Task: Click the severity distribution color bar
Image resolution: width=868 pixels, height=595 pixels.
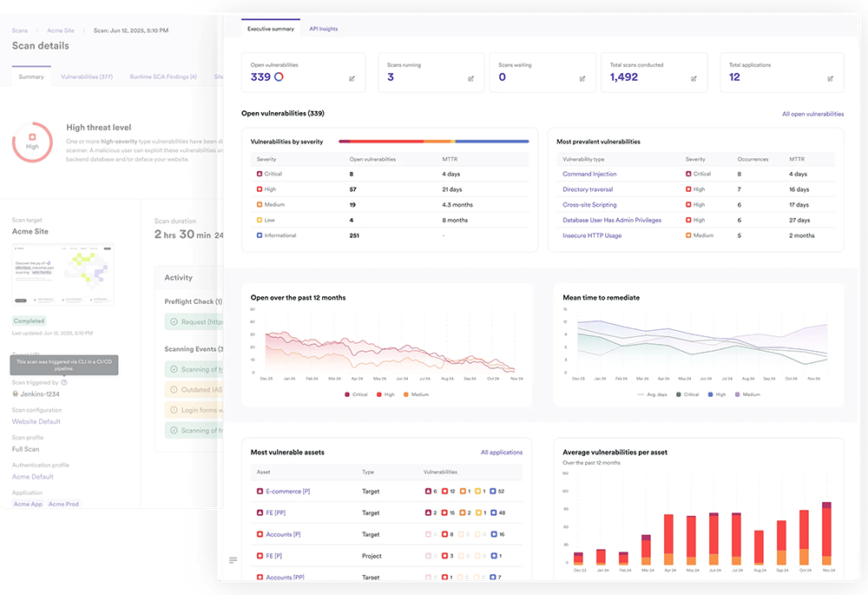Action: pos(433,141)
